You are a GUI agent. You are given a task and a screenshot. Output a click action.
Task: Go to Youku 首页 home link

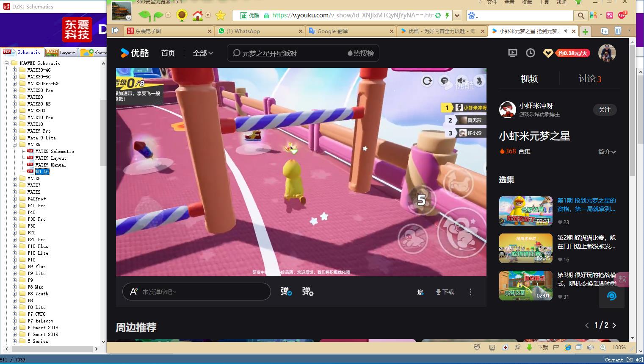[168, 53]
